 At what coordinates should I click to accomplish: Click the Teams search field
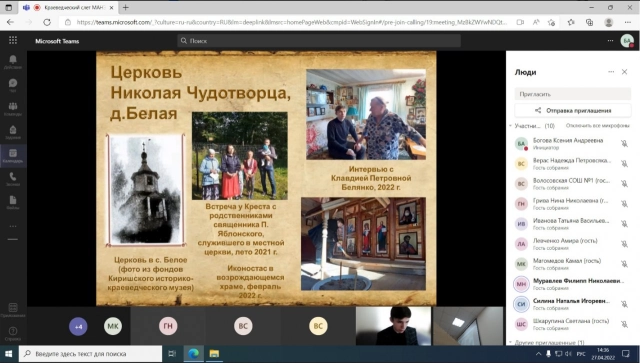(x=319, y=41)
